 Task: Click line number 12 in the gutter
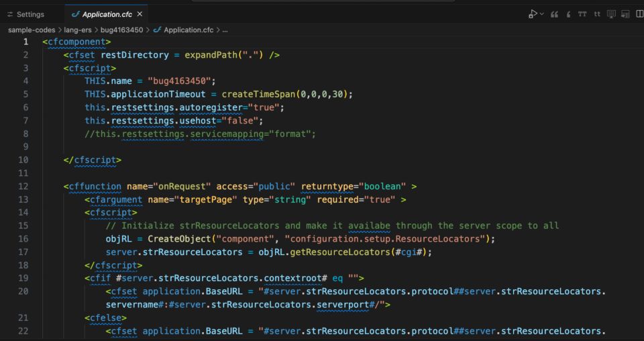pyautogui.click(x=23, y=186)
